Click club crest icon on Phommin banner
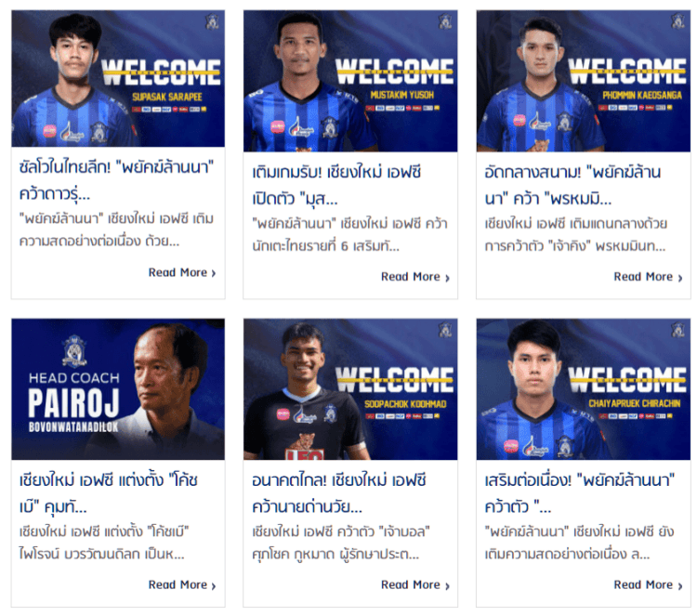The height and width of the screenshot is (616, 697). [x=677, y=21]
